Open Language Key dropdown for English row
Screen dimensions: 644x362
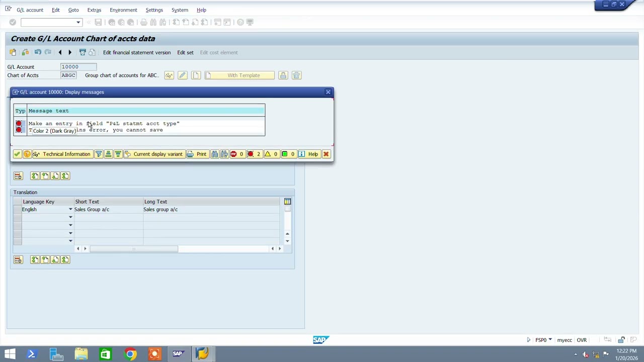[x=70, y=210]
